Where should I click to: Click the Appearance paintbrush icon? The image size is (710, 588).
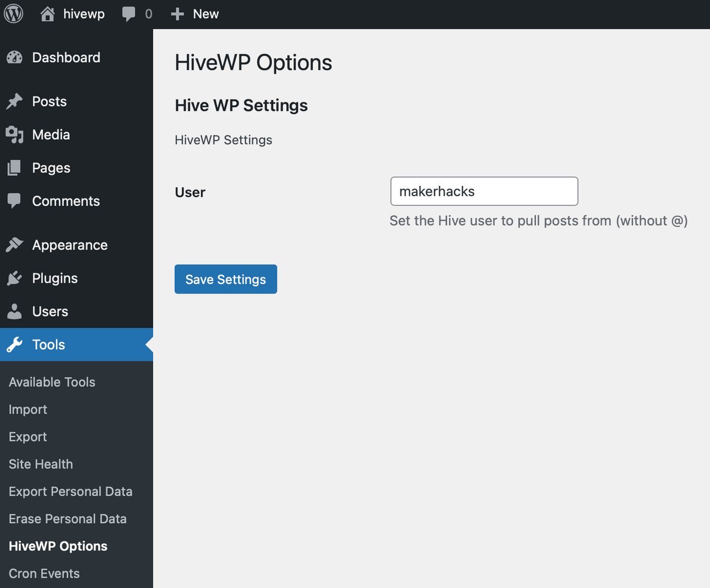[14, 245]
